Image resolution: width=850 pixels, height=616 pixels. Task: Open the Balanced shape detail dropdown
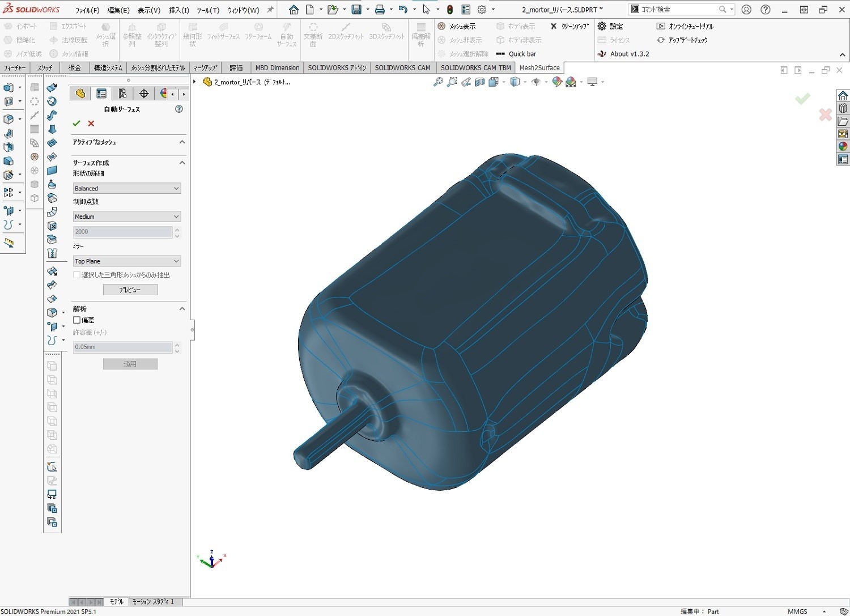coord(127,188)
